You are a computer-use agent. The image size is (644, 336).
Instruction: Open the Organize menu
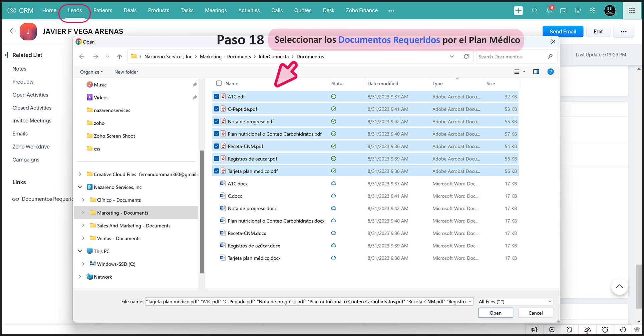(91, 72)
